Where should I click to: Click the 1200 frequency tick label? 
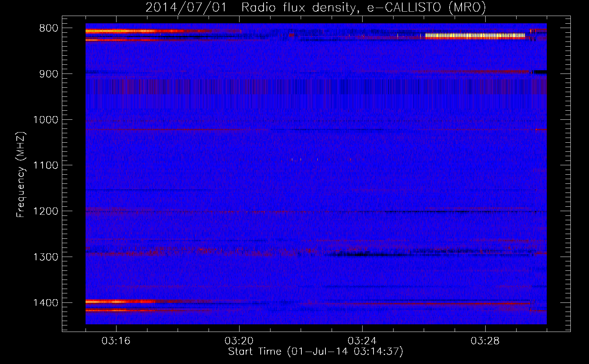tap(46, 211)
